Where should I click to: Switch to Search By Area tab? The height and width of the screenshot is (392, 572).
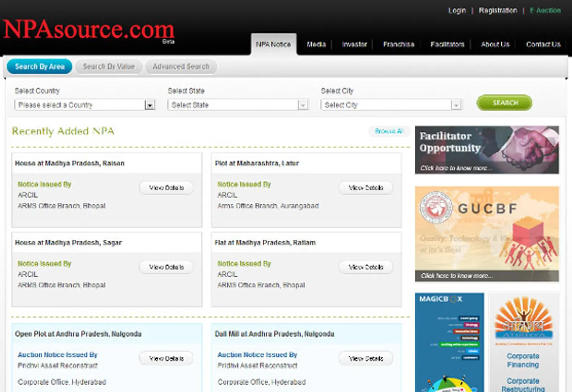40,66
